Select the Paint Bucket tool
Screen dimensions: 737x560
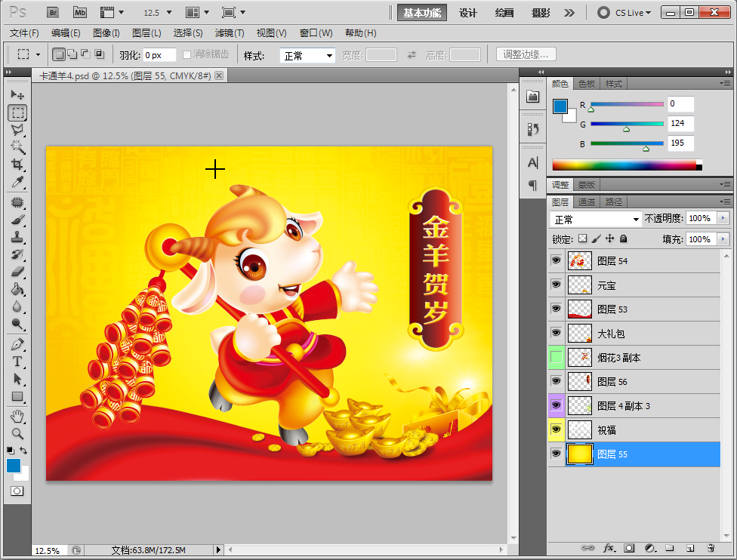point(17,289)
